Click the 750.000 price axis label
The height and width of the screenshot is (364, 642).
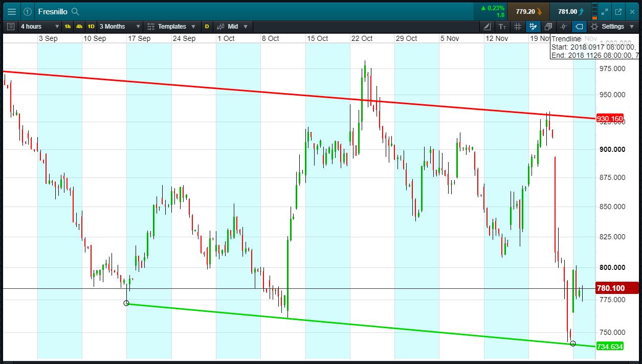pyautogui.click(x=611, y=332)
